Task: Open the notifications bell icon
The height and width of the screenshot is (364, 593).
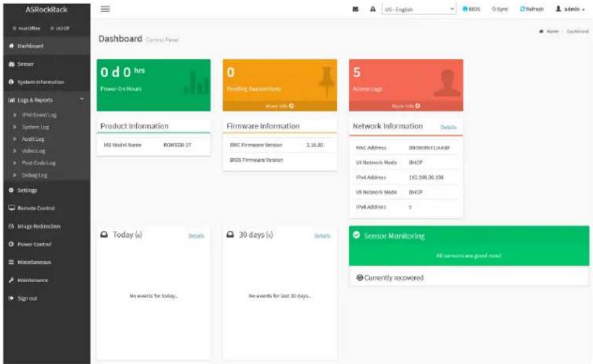Action: [x=373, y=9]
